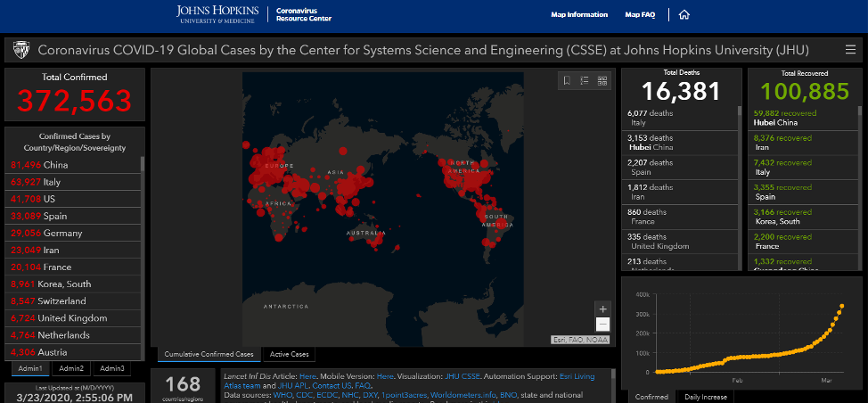Viewport: 868px width, 403px height.
Task: Click the 2,207 deaths Spain row
Action: click(x=680, y=168)
